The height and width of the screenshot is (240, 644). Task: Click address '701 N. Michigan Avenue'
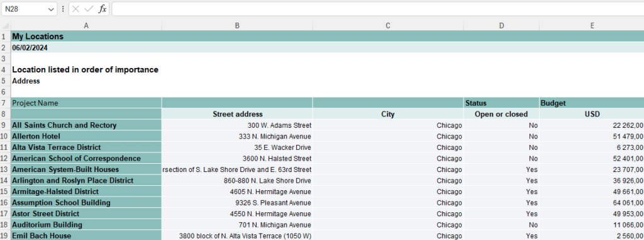tap(237, 225)
